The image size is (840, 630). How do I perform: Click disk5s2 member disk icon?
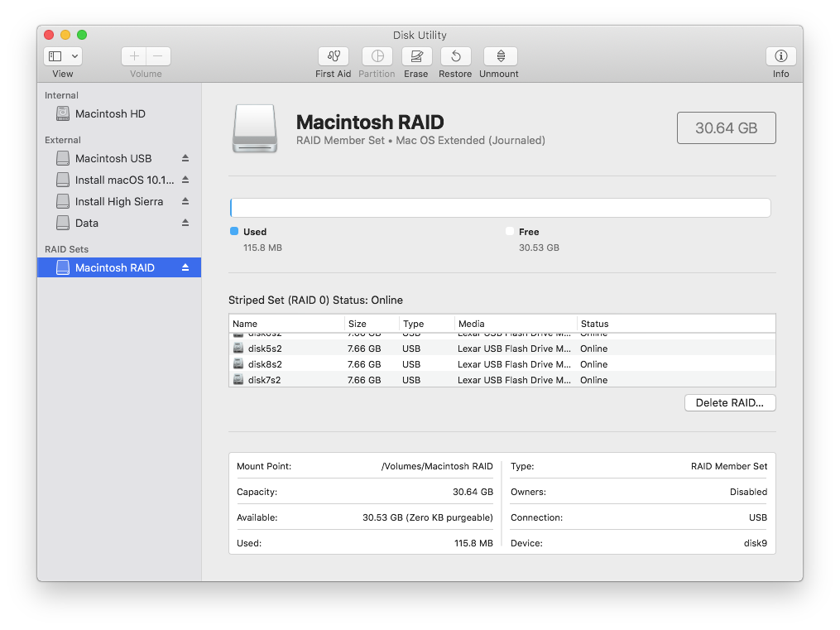point(238,348)
